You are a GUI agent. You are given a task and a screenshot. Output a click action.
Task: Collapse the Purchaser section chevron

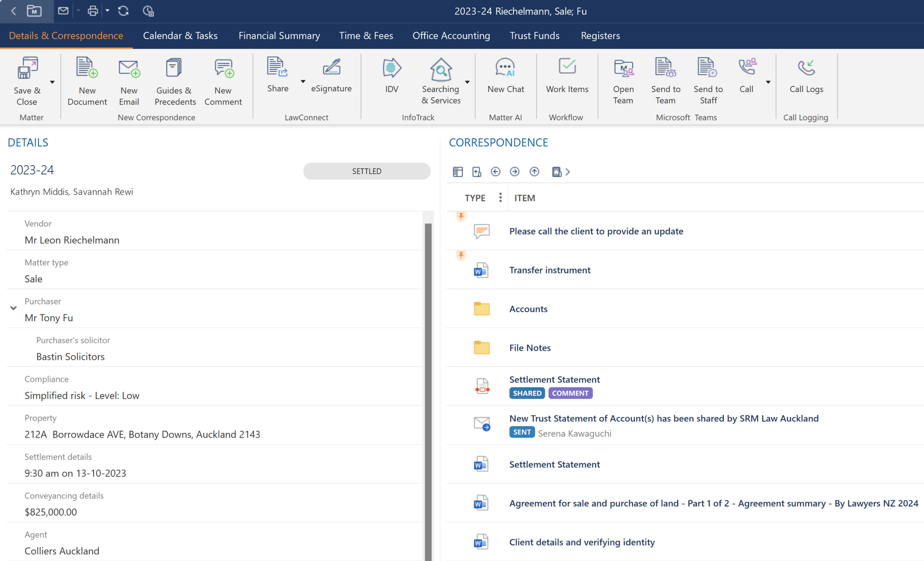(13, 308)
